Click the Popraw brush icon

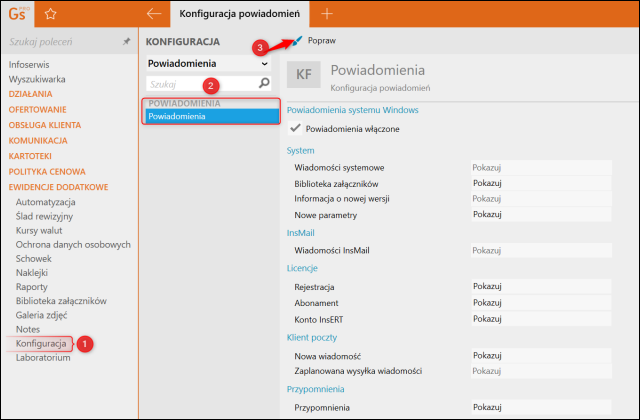[298, 40]
